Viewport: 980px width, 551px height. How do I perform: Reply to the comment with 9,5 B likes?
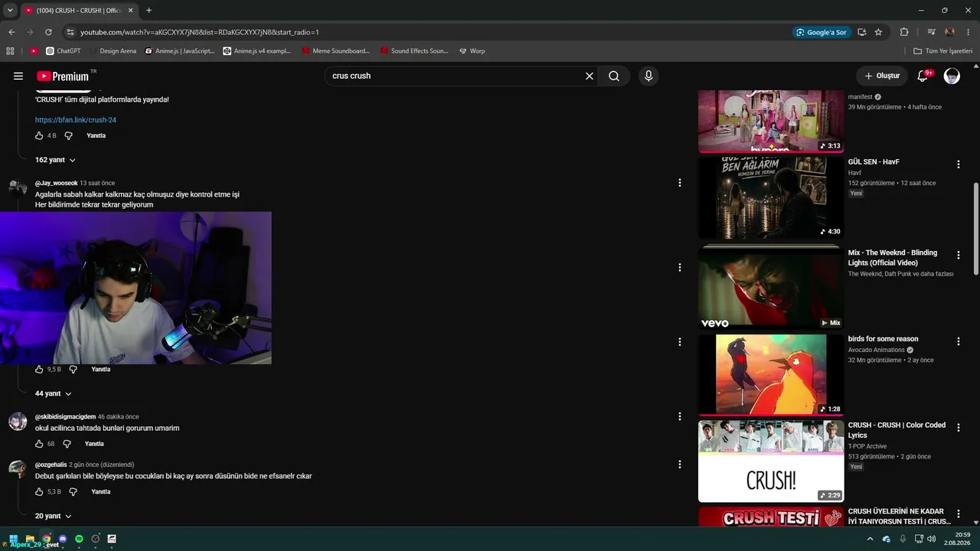(x=100, y=369)
